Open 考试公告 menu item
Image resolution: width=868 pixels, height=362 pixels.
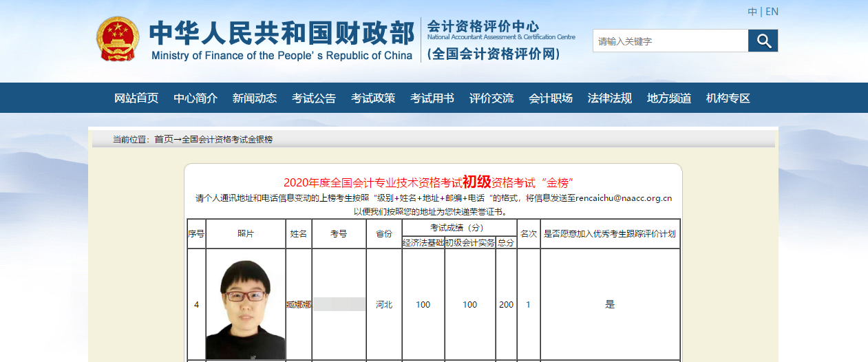314,98
